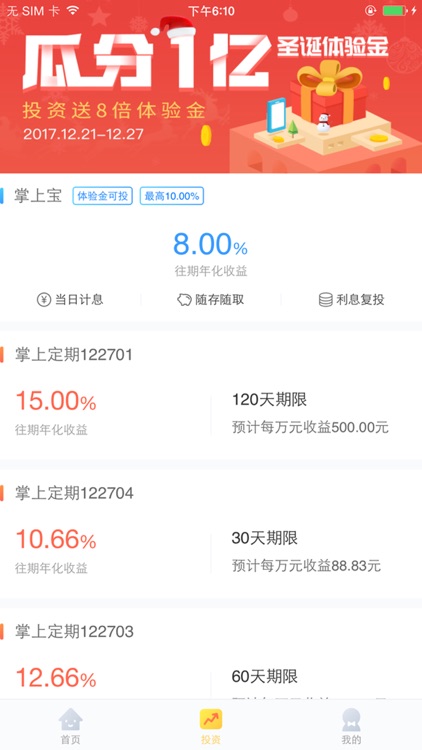Tap the 最高10.00% tag
The image size is (422, 750).
point(172,196)
